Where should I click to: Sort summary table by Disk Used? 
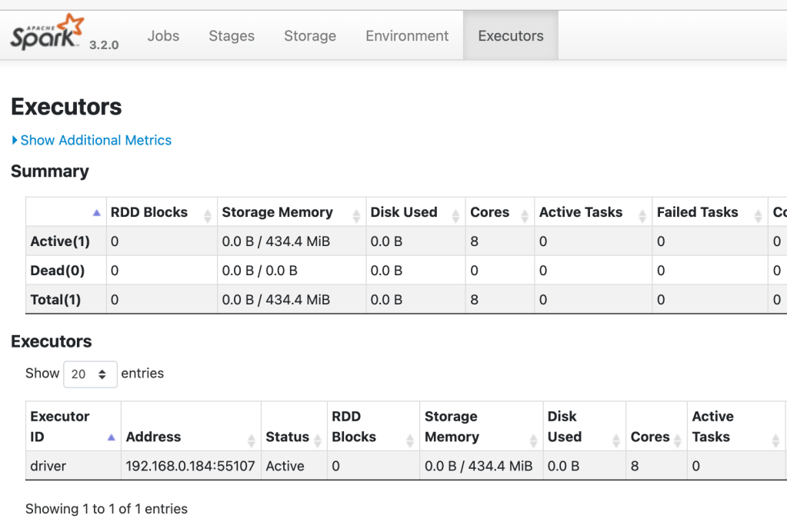point(415,212)
